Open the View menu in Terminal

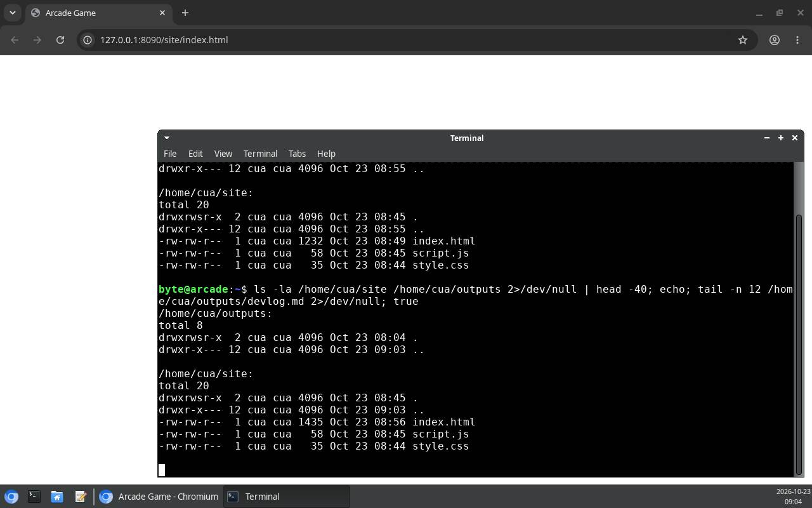(223, 154)
